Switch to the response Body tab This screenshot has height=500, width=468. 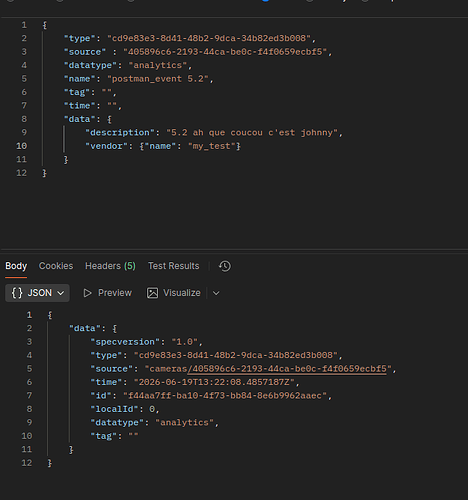pos(16,266)
